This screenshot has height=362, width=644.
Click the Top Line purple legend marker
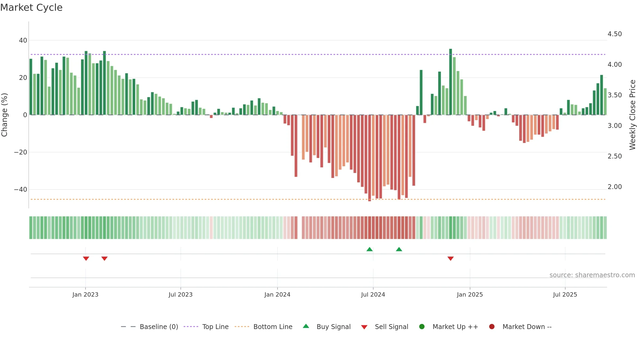click(191, 327)
